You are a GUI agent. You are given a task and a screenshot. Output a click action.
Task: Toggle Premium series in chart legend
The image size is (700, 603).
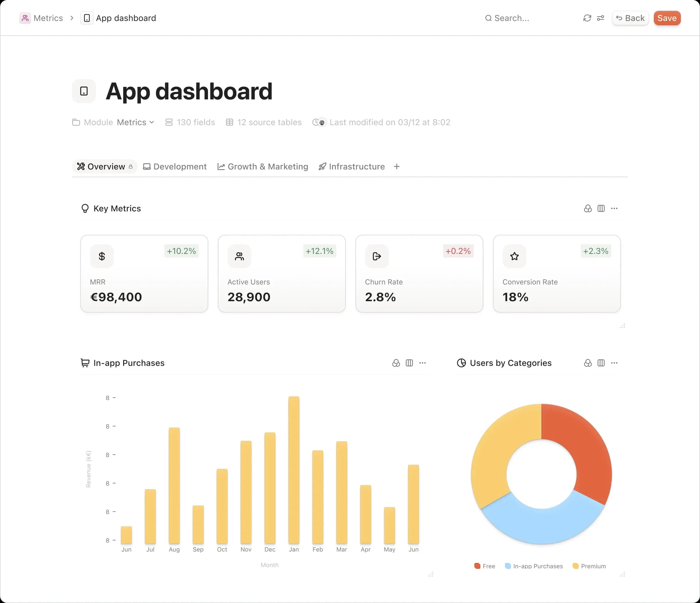point(589,566)
